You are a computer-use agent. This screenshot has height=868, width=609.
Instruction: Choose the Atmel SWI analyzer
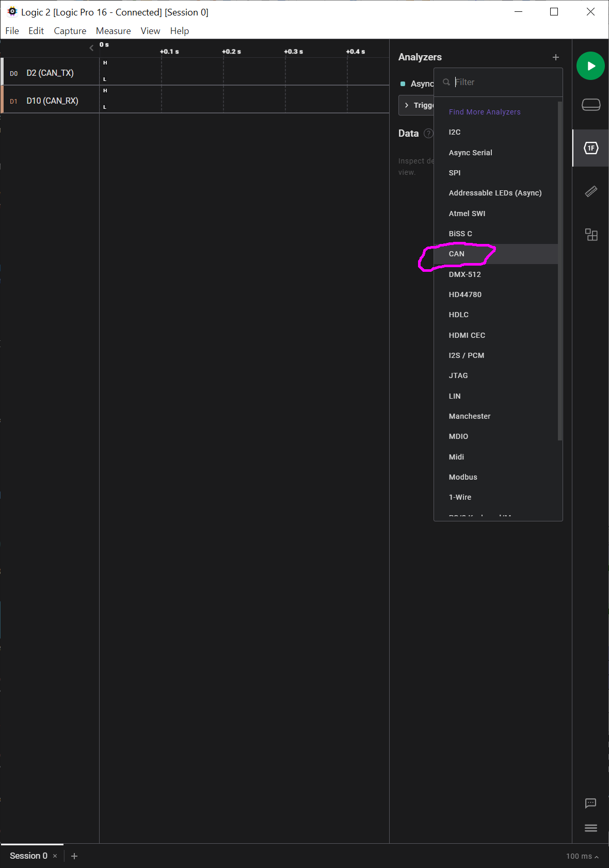click(x=496, y=214)
